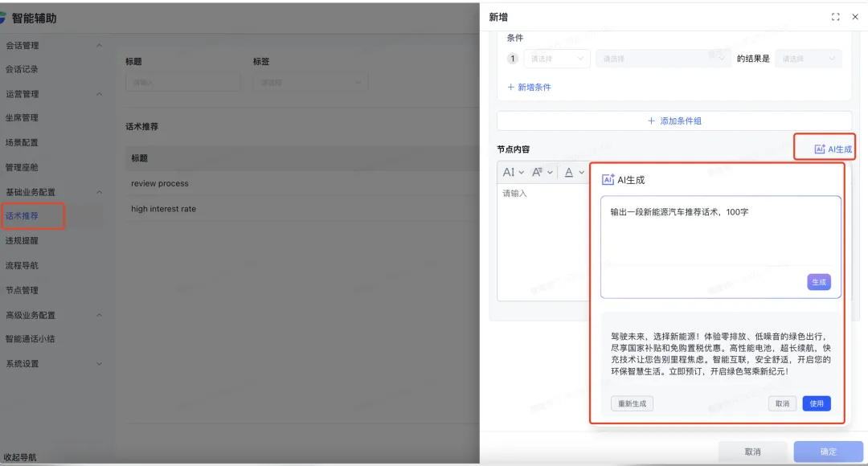Open 违规提醒 from the sidebar

(23, 240)
